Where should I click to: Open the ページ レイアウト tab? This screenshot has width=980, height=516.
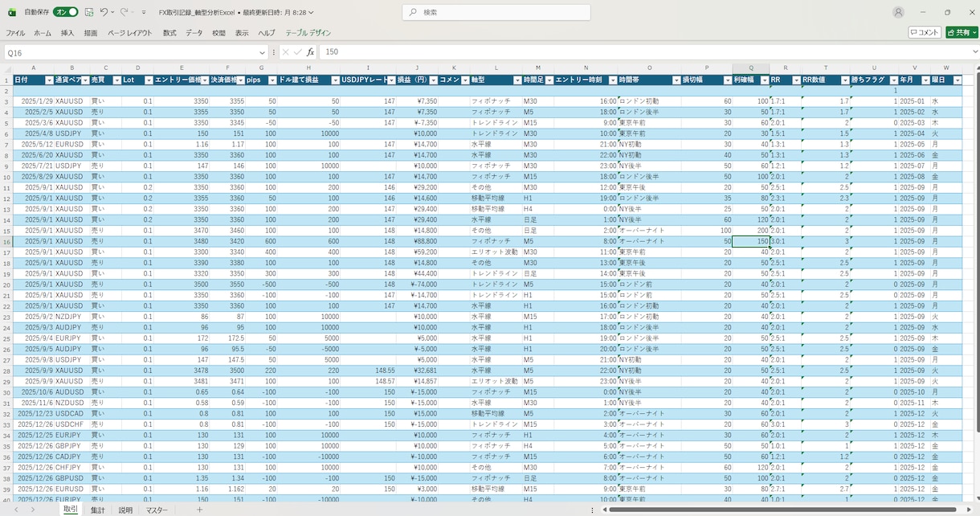pos(129,33)
